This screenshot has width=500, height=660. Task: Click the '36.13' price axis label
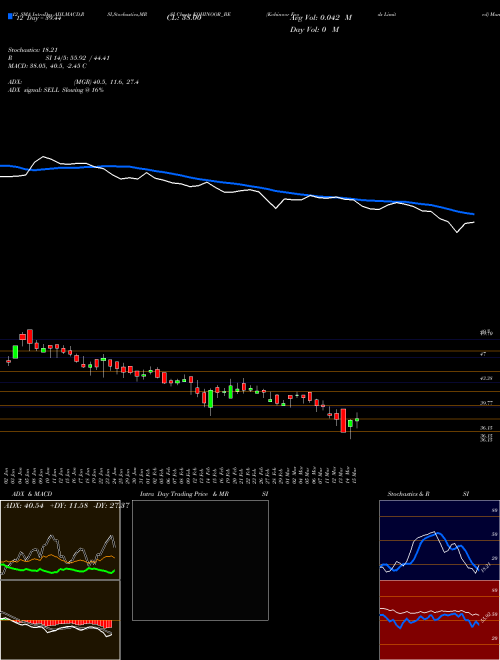click(x=486, y=428)
